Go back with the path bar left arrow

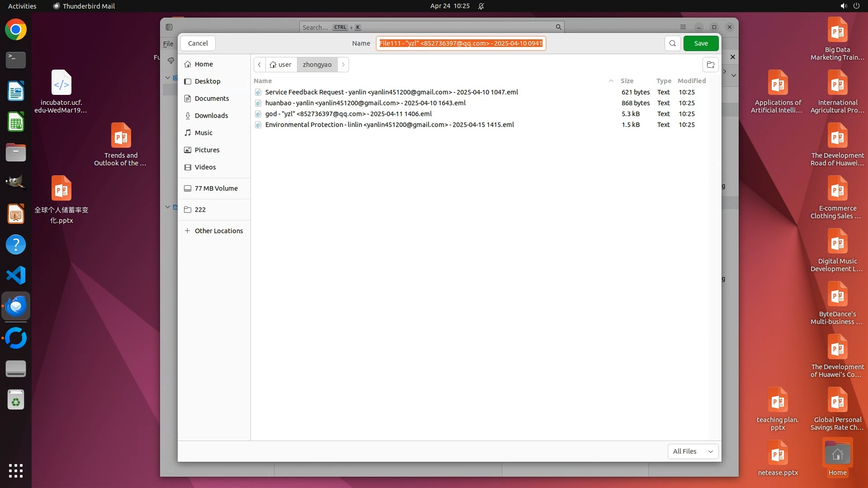[259, 65]
